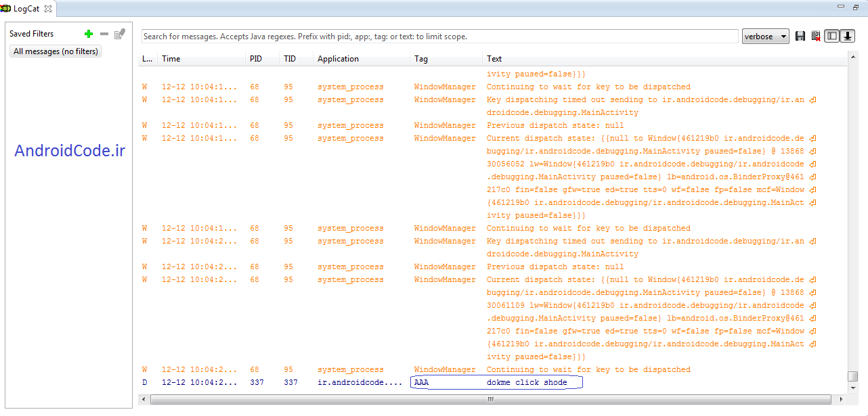Save selected log items to a file
868x416 pixels.
[x=800, y=37]
